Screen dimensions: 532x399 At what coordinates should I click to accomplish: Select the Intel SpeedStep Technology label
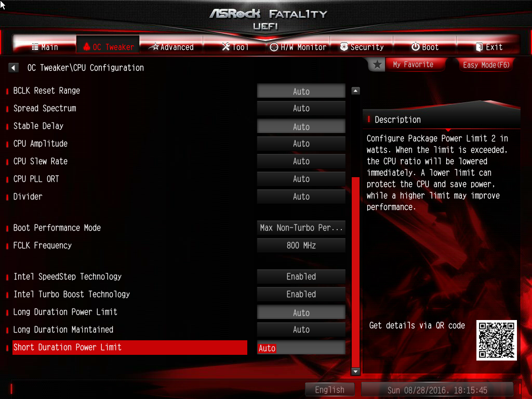(x=68, y=276)
